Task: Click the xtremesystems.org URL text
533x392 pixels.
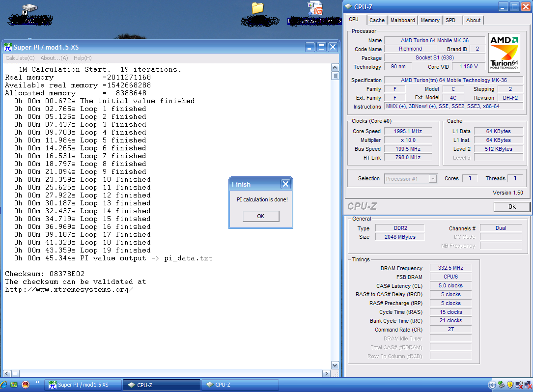Action: (69, 290)
